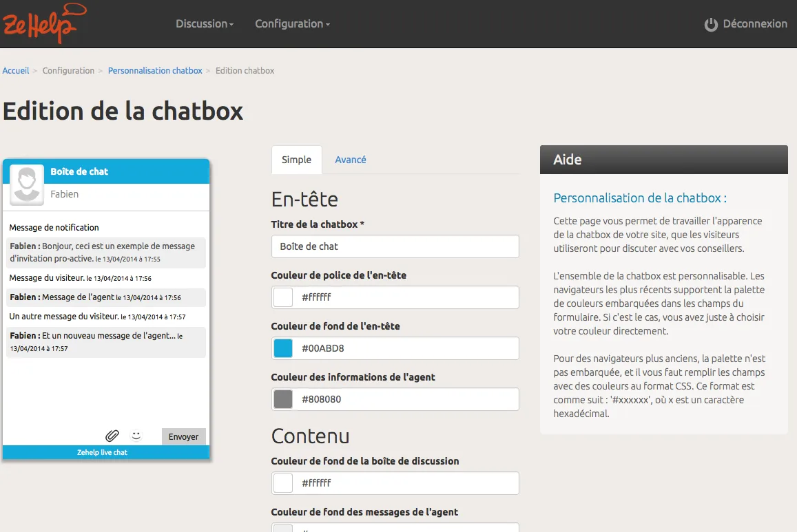Click discussion box background #ffffff field
The height and width of the screenshot is (532, 797).
[x=395, y=483]
